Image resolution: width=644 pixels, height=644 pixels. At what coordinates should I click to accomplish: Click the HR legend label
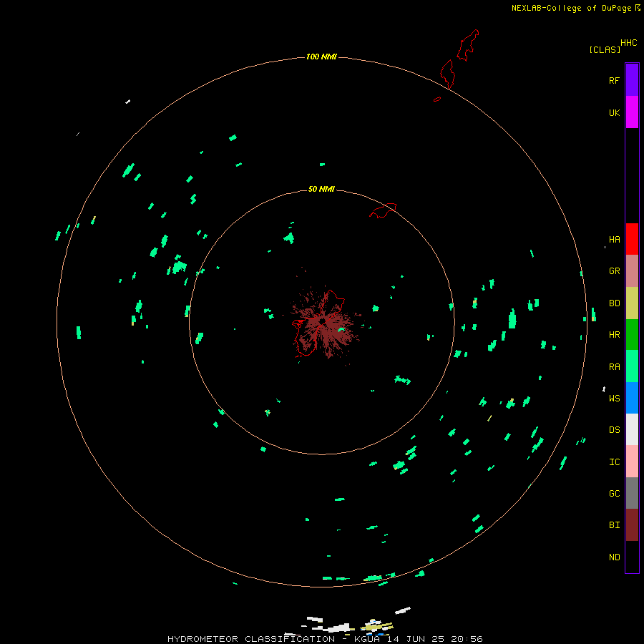pos(614,335)
